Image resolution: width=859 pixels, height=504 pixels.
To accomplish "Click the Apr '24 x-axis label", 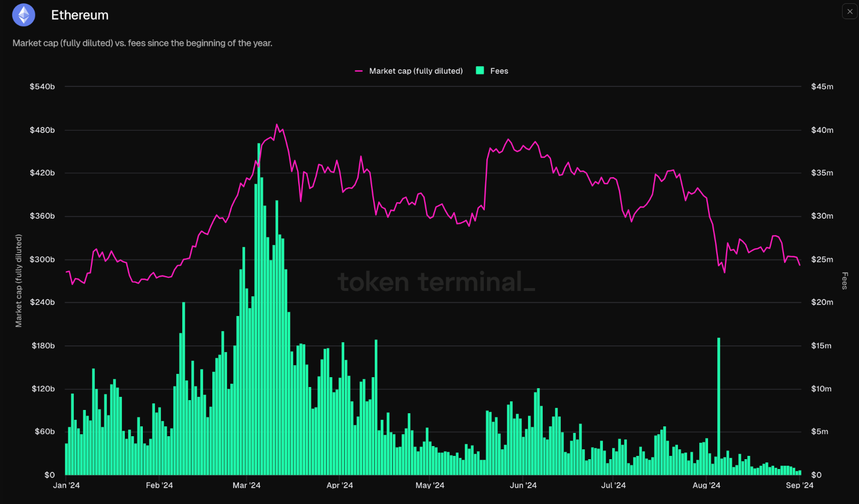I will [340, 485].
